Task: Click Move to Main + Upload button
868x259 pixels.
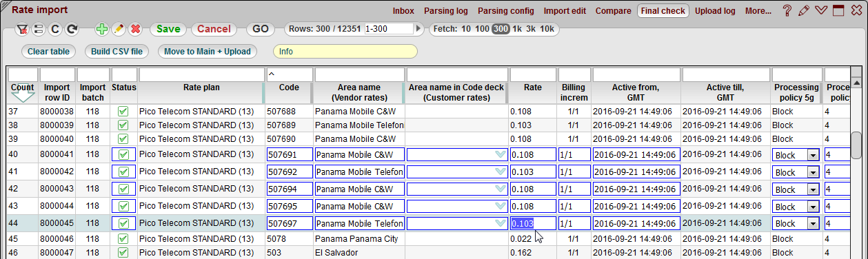Action: pyautogui.click(x=208, y=51)
